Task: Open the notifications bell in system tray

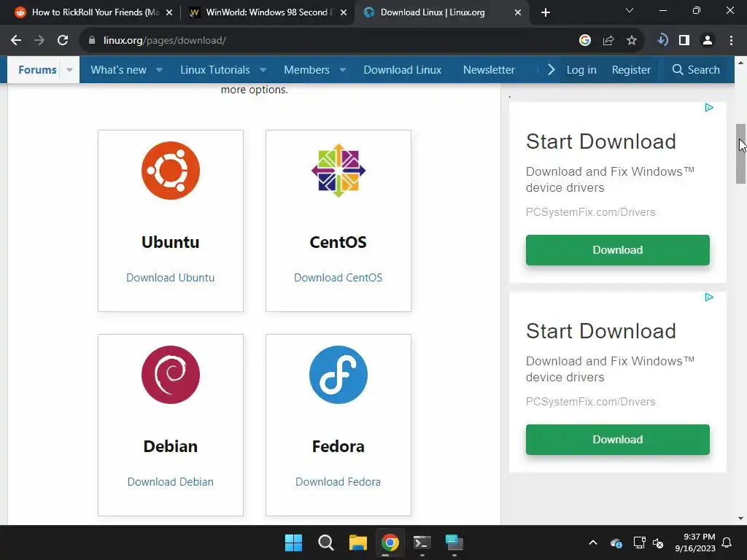Action: point(727,542)
